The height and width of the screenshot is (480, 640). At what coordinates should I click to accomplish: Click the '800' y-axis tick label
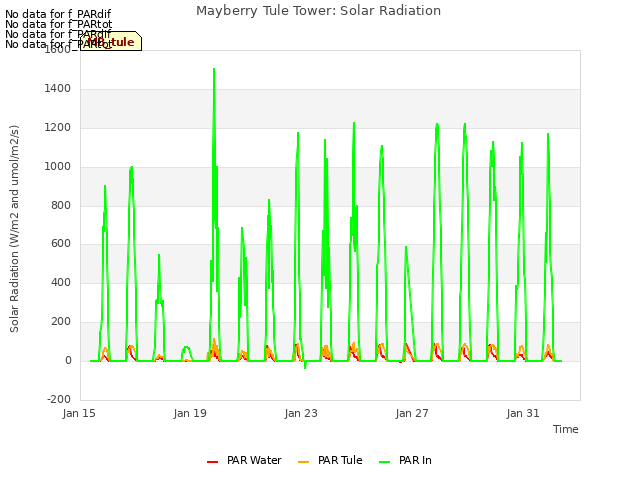coord(61,205)
